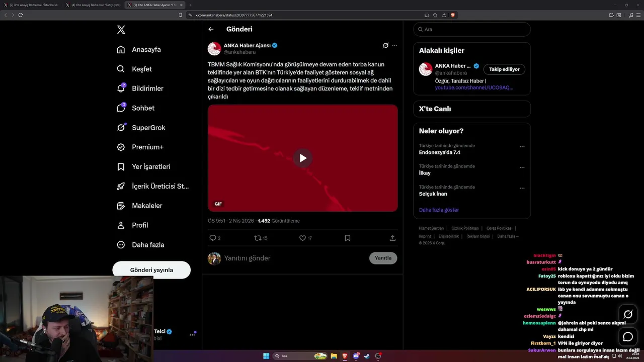
Task: Close the active ANKA Haber tab
Action: coord(181,5)
